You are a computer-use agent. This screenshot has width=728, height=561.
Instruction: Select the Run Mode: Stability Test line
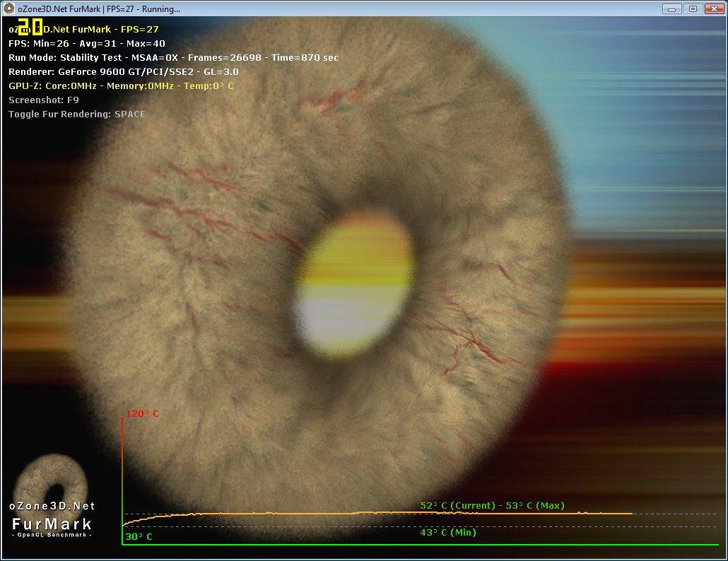(173, 57)
